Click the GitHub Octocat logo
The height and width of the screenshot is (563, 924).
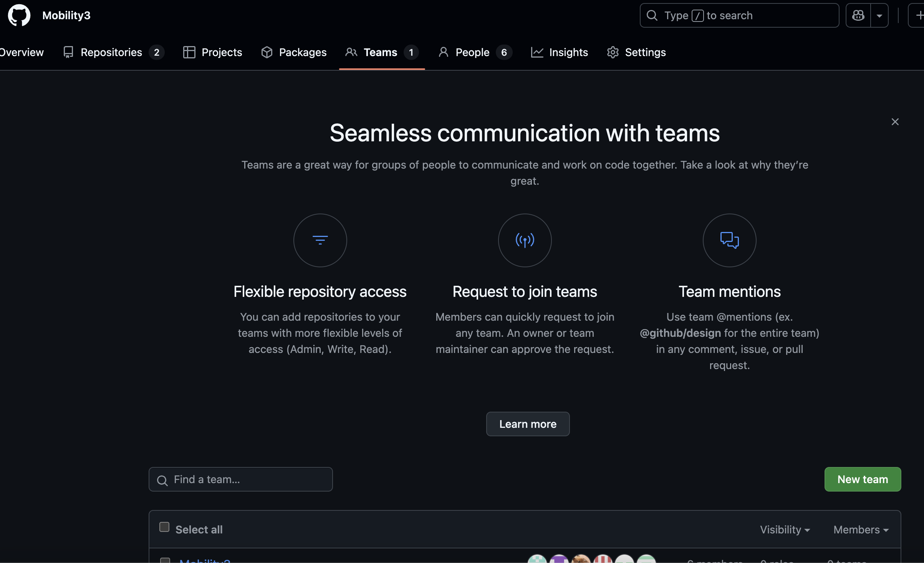click(19, 15)
